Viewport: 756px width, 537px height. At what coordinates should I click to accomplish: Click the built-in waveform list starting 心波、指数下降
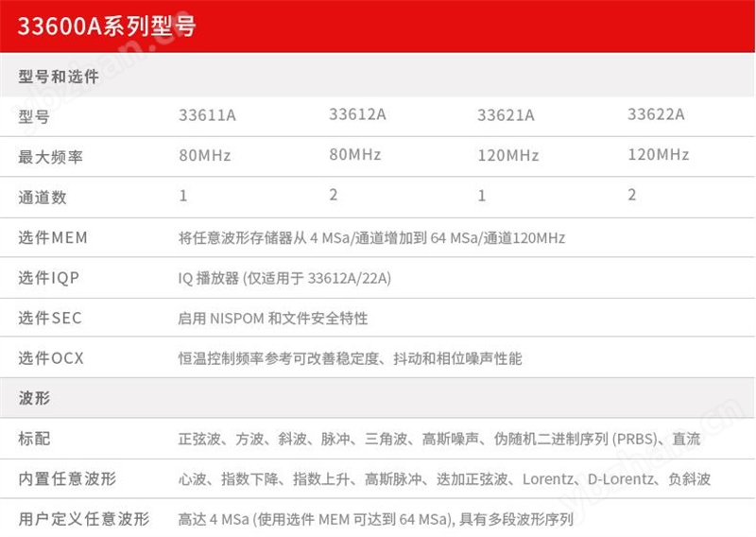pyautogui.click(x=444, y=479)
